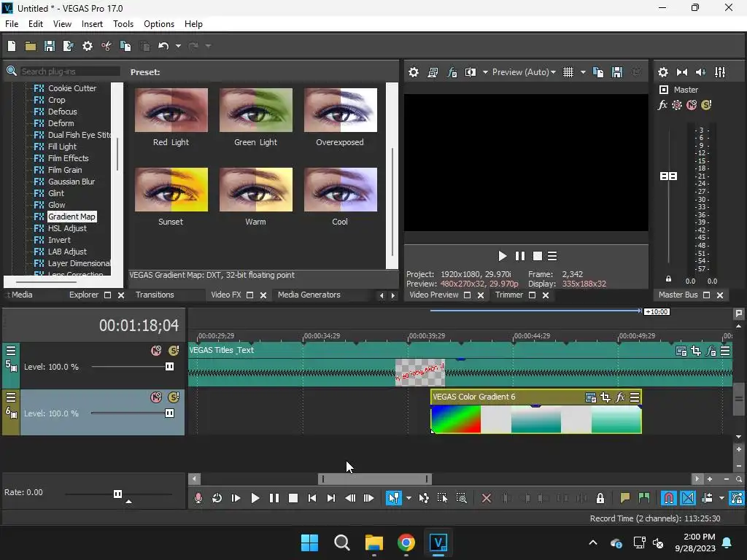The image size is (747, 560).
Task: Switch to the Transitions tab
Action: (155, 295)
